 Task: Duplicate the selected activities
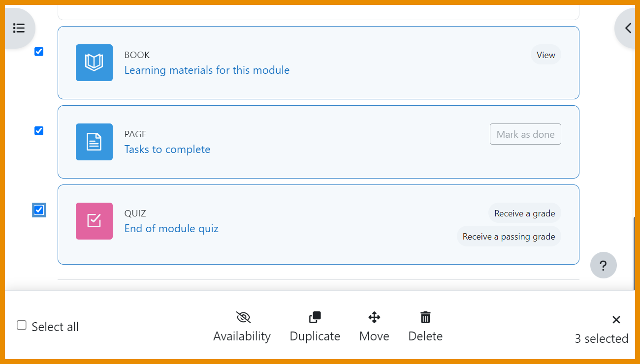tap(315, 326)
